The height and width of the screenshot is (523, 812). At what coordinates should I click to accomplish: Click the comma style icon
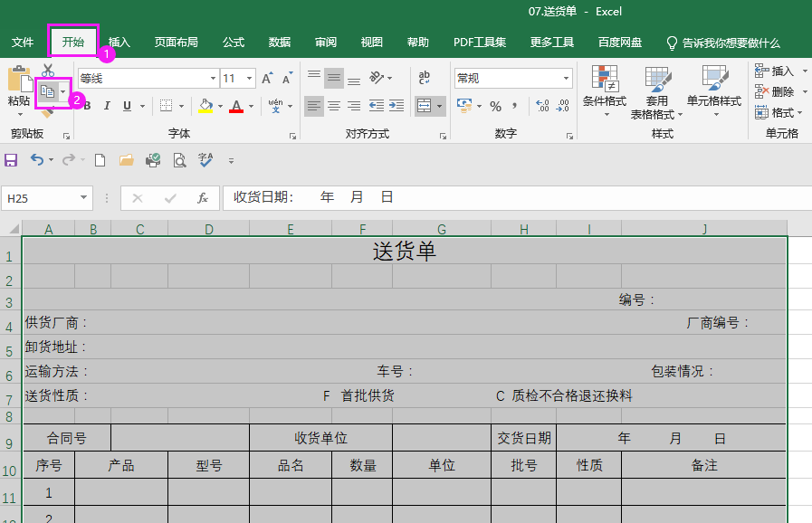513,106
